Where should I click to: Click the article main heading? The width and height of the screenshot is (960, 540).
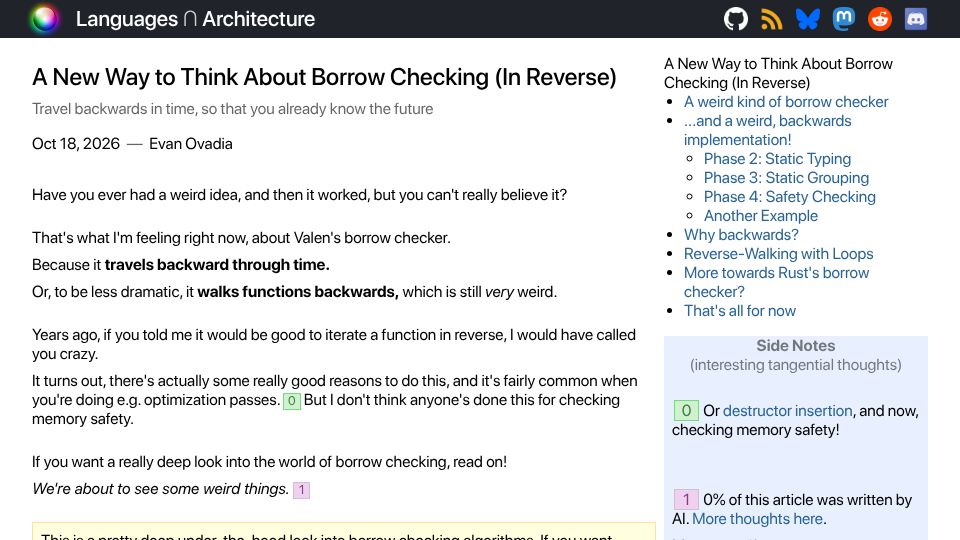[x=324, y=77]
